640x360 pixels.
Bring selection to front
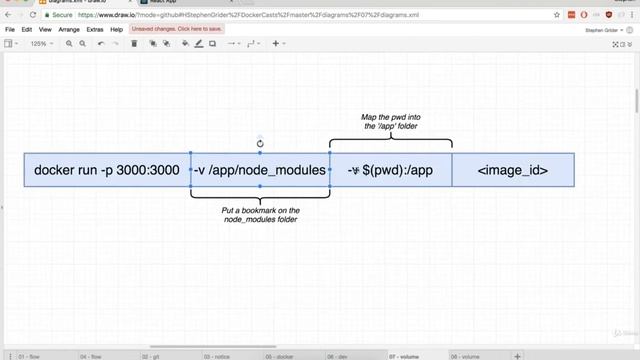153,43
